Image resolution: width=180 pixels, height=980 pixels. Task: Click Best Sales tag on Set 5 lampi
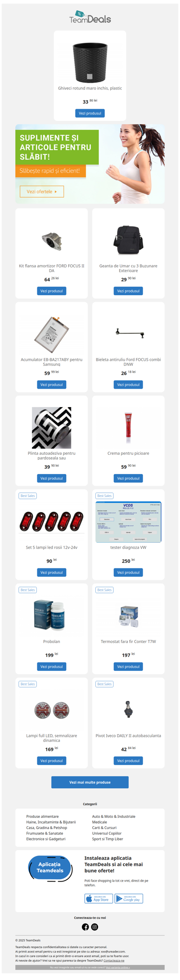click(x=27, y=496)
